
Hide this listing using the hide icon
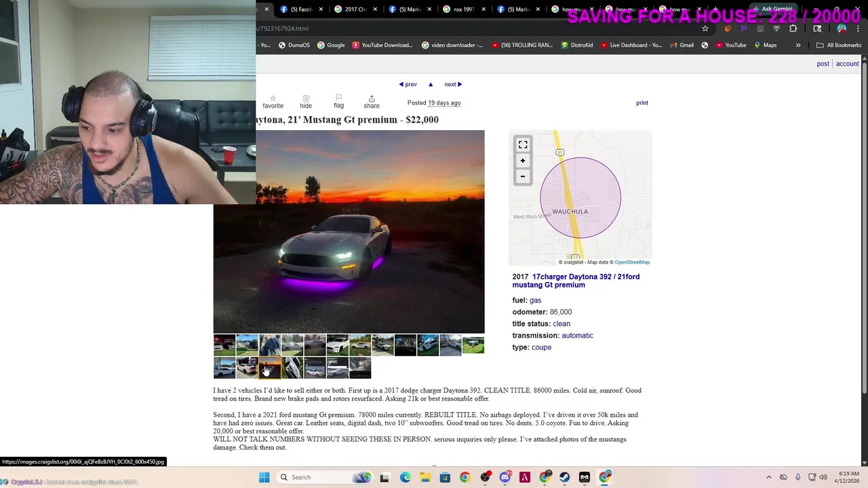pos(306,98)
